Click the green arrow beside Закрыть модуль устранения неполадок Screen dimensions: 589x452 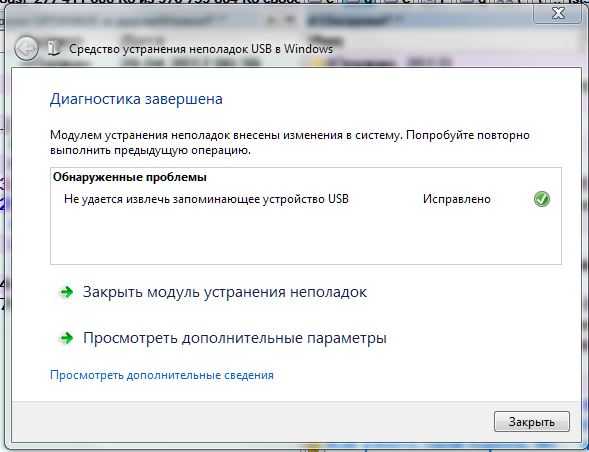coord(67,292)
